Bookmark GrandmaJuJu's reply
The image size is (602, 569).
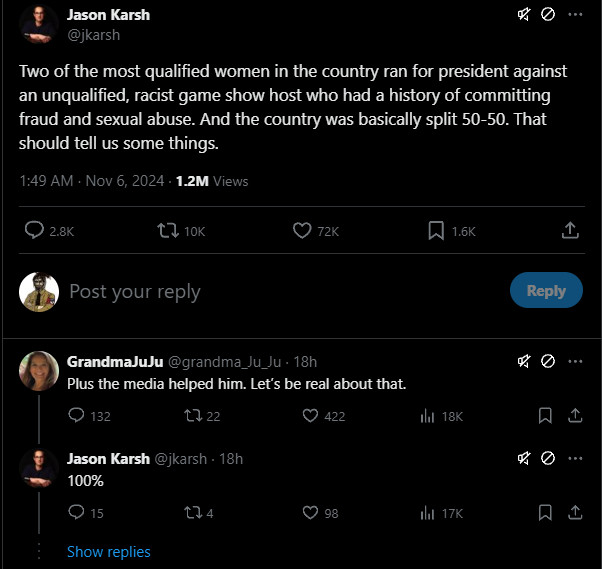tap(545, 416)
